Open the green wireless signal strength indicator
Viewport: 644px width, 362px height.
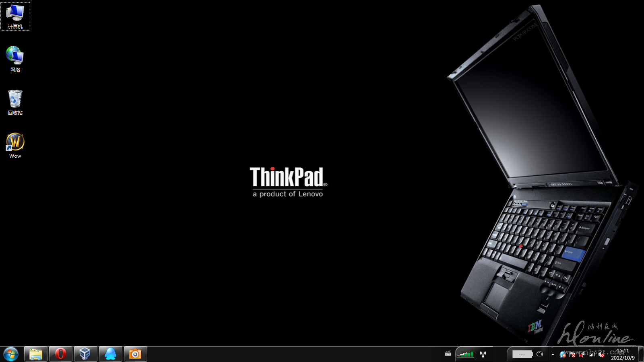pos(466,354)
